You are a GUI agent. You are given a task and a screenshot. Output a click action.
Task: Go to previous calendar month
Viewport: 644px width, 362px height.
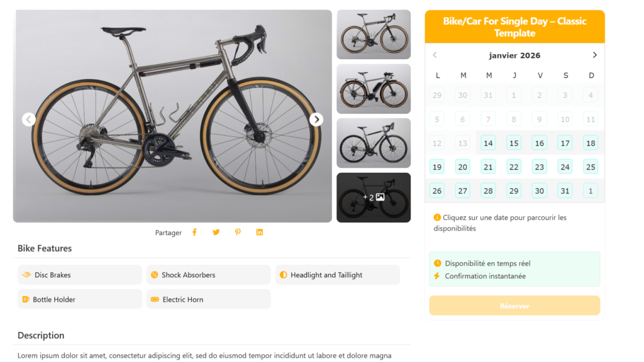[435, 55]
